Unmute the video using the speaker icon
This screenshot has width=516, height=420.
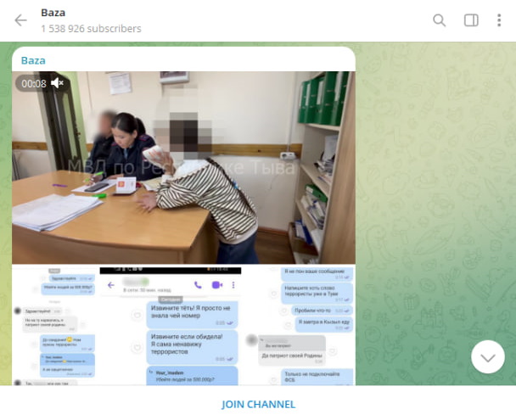58,83
